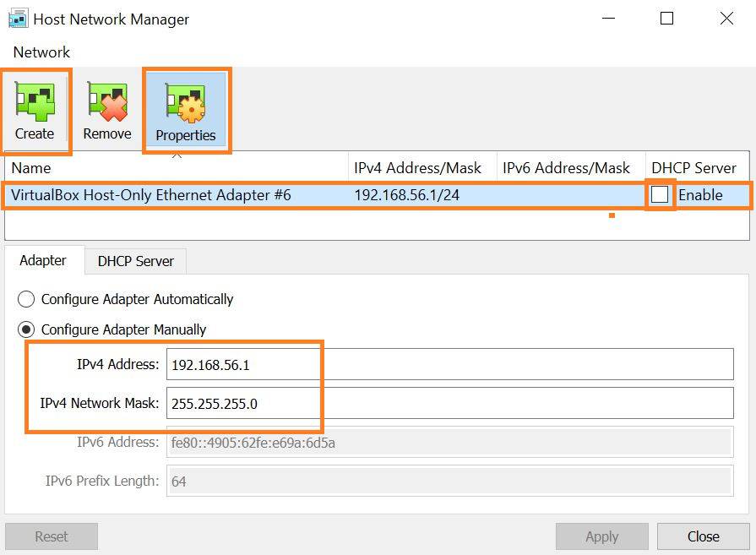The width and height of the screenshot is (756, 555).
Task: Sort by the Name column header
Action: coord(177,168)
